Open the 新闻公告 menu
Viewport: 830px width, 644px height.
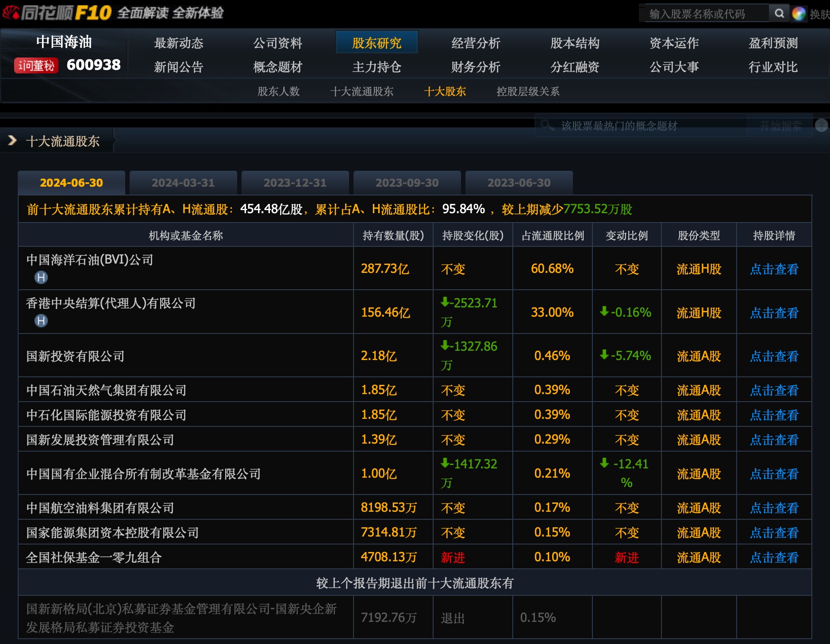tap(179, 67)
